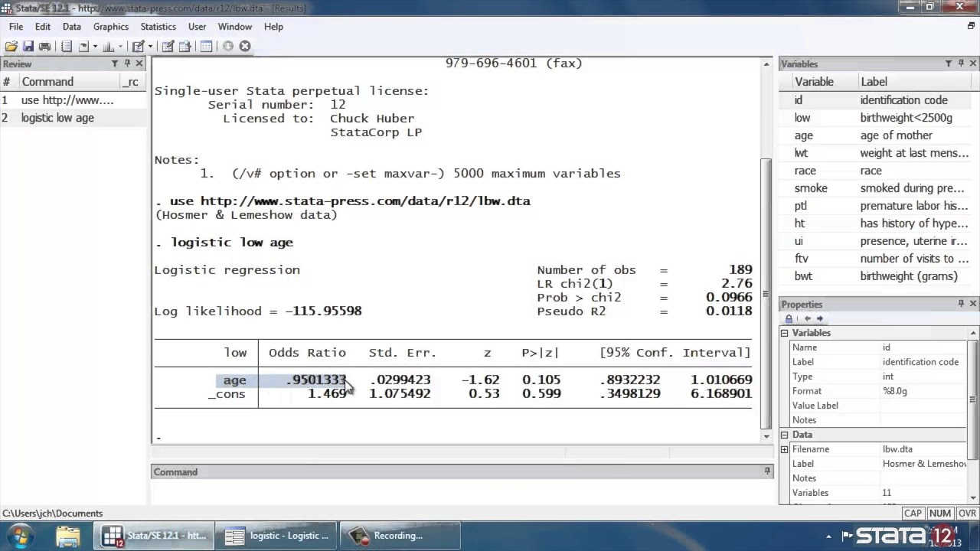Screen dimensions: 980x551
Task: Click the Windows Start button
Action: click(x=20, y=536)
